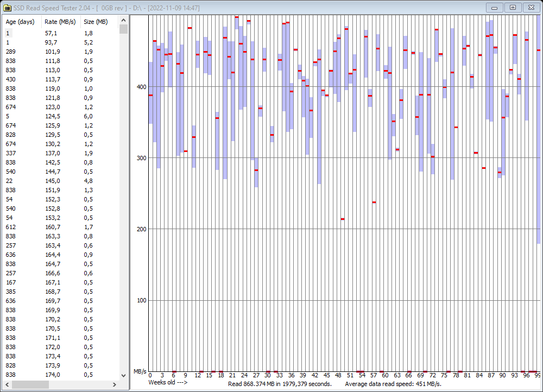543x392 pixels.
Task: Select the row with rate 144,7
Action: point(61,172)
